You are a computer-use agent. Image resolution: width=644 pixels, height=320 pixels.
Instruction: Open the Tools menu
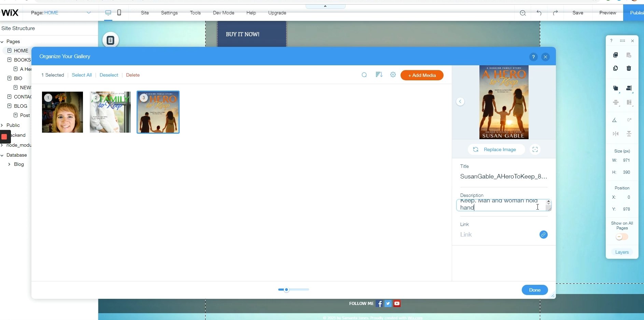(x=195, y=13)
